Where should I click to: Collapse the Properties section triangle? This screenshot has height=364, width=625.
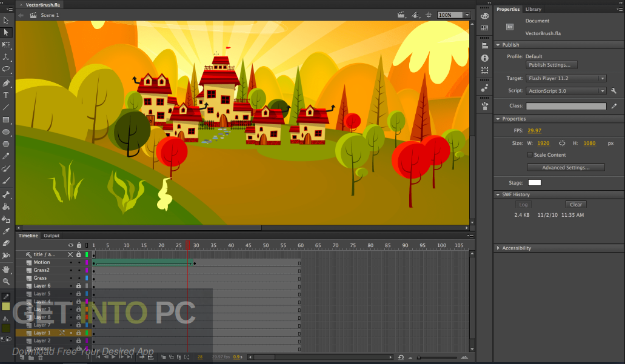(498, 119)
